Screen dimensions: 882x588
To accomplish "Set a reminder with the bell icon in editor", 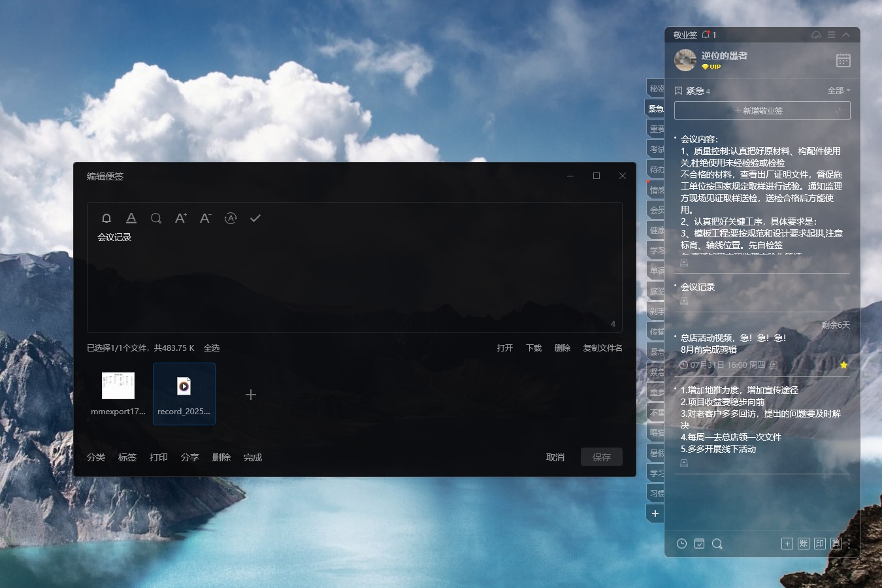I will [x=106, y=218].
